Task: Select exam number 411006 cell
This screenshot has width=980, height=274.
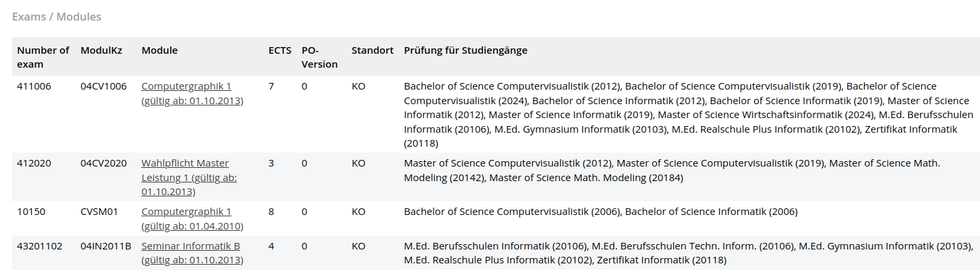Action: pos(34,86)
